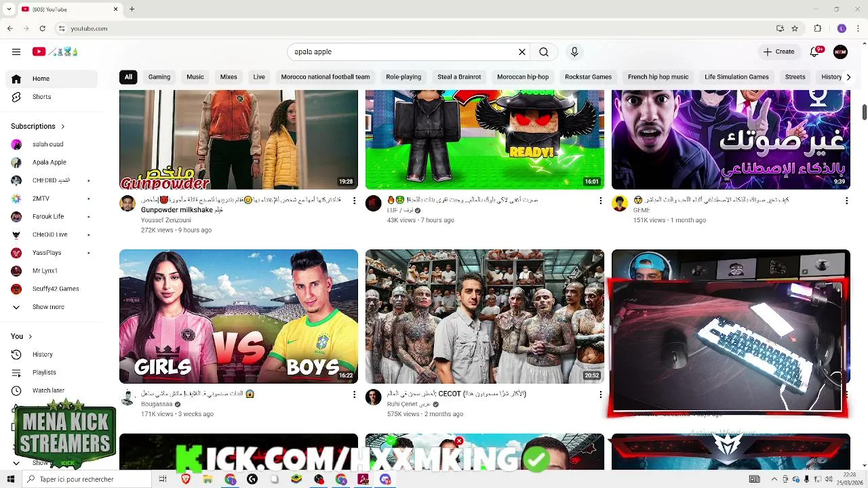Select the Steal a Brainrot chip
The height and width of the screenshot is (488, 868).
[459, 77]
